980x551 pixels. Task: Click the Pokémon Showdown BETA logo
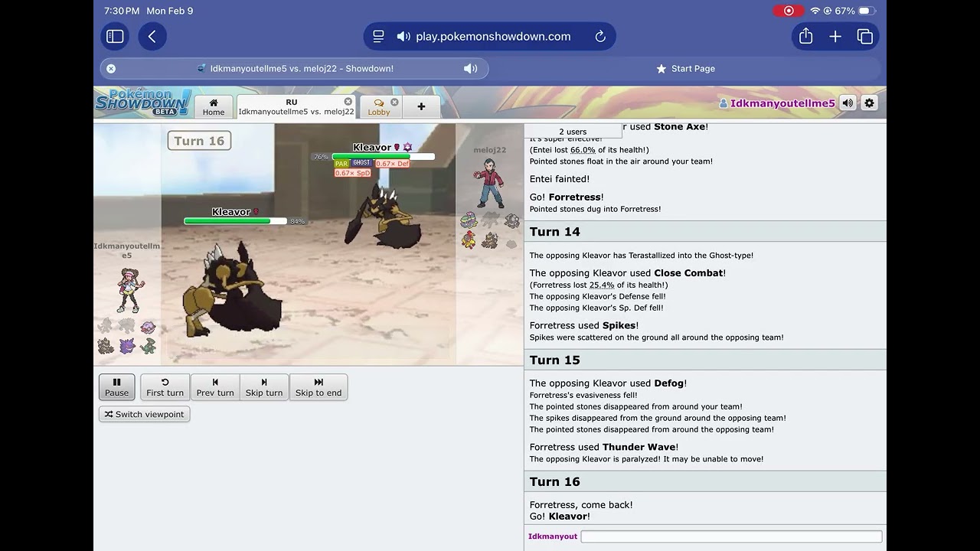click(x=143, y=103)
